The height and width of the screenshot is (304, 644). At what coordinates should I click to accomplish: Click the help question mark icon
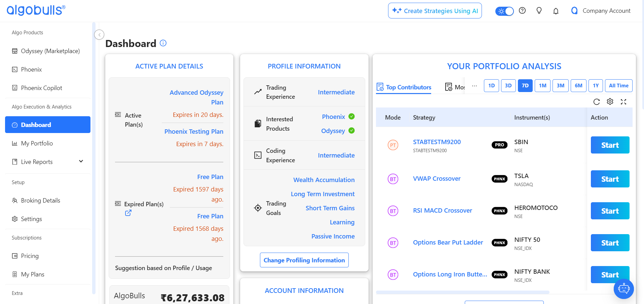522,11
